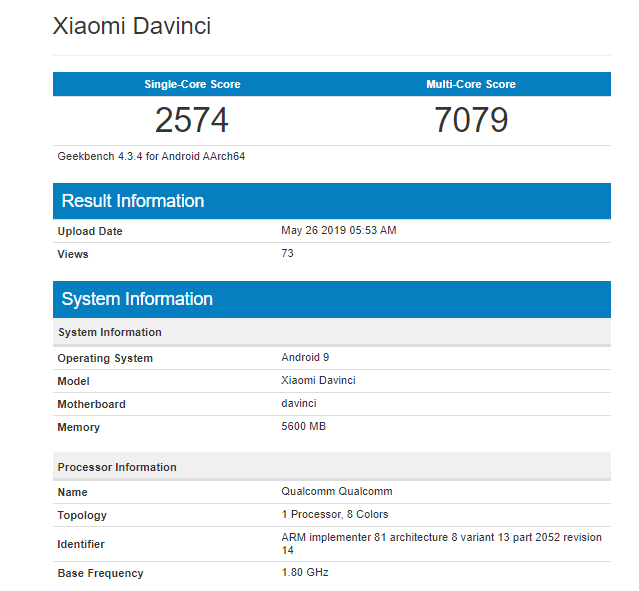Click the Identifier label
The width and height of the screenshot is (639, 591).
pyautogui.click(x=81, y=544)
